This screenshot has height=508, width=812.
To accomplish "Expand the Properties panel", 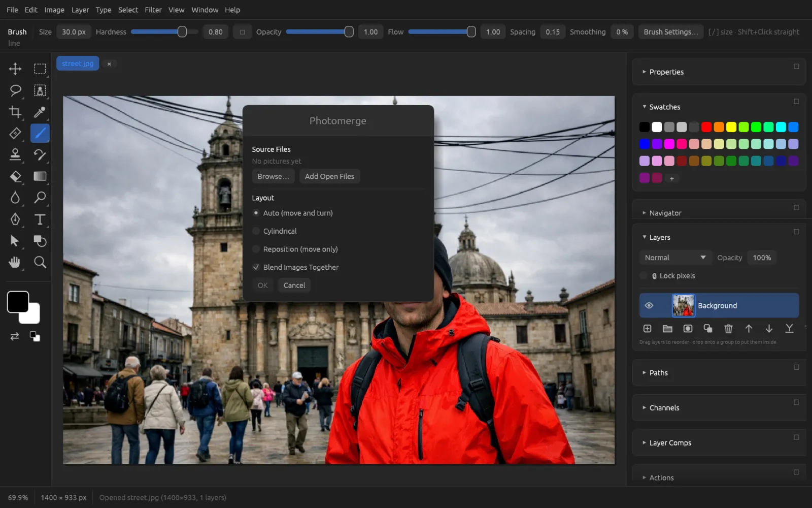I will tap(666, 72).
